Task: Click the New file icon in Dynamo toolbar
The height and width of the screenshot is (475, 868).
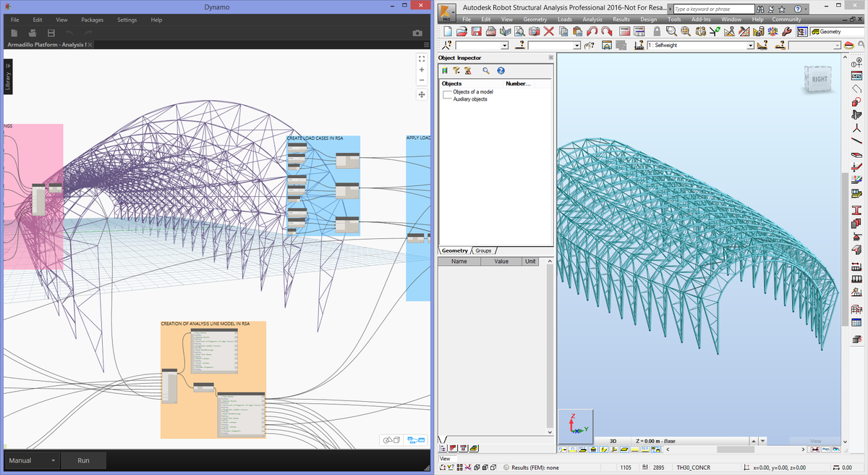Action: (14, 33)
